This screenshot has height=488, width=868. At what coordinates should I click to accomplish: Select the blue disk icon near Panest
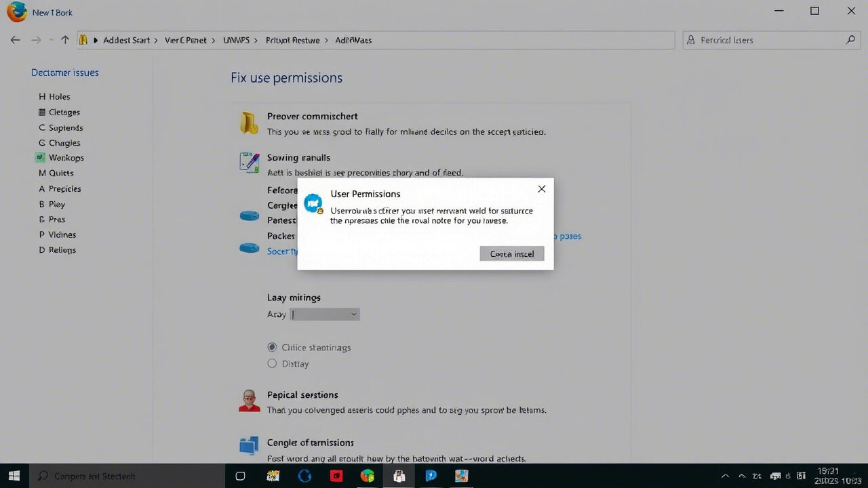click(249, 215)
